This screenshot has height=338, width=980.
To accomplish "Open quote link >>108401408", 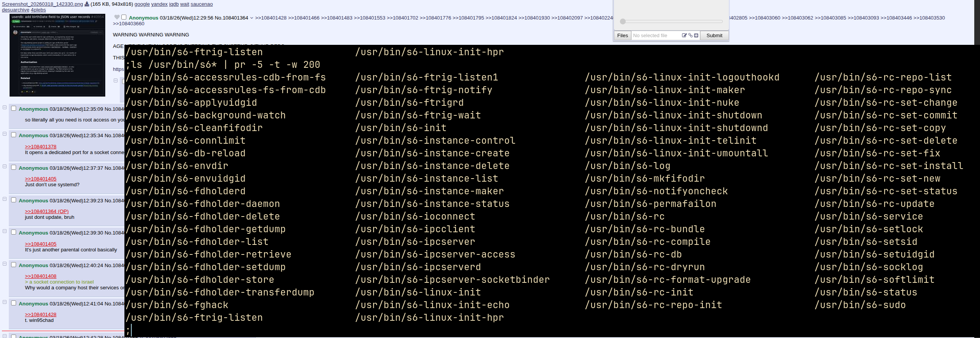I will pos(41,276).
